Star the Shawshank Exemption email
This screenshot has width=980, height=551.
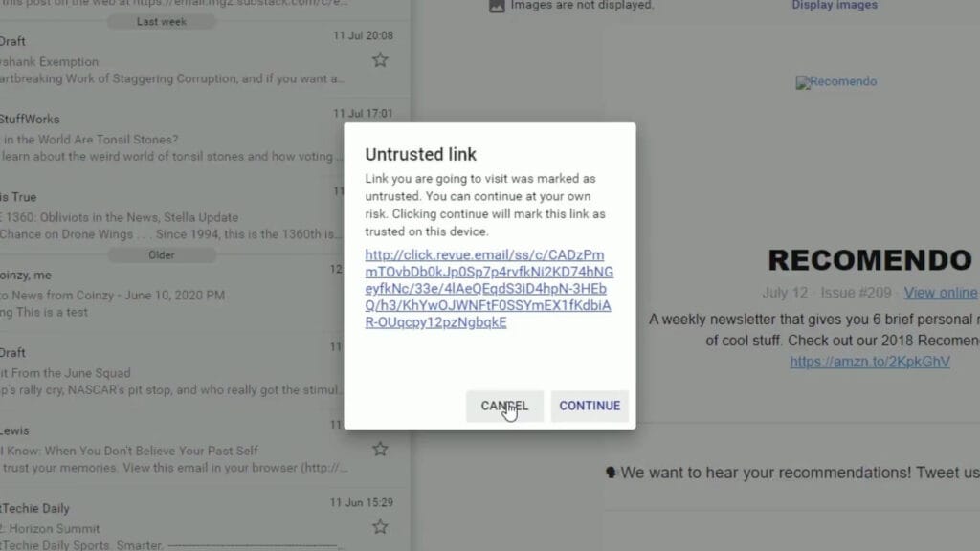380,59
